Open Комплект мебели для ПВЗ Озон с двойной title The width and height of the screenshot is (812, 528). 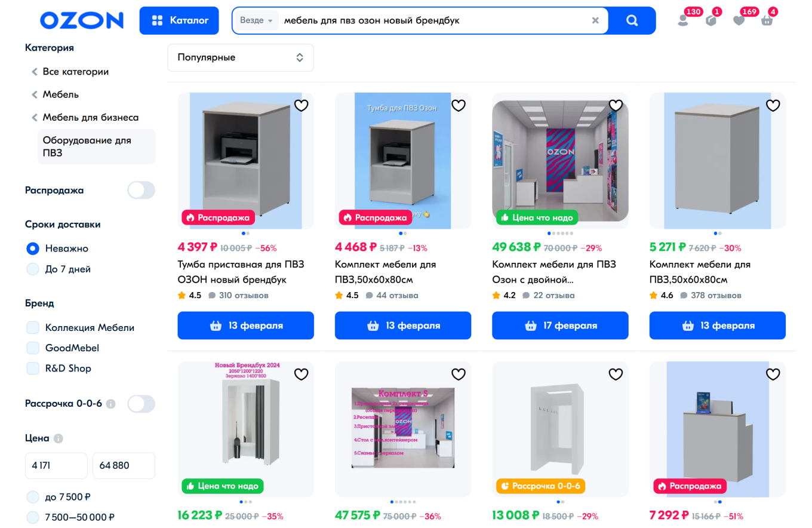pyautogui.click(x=554, y=272)
